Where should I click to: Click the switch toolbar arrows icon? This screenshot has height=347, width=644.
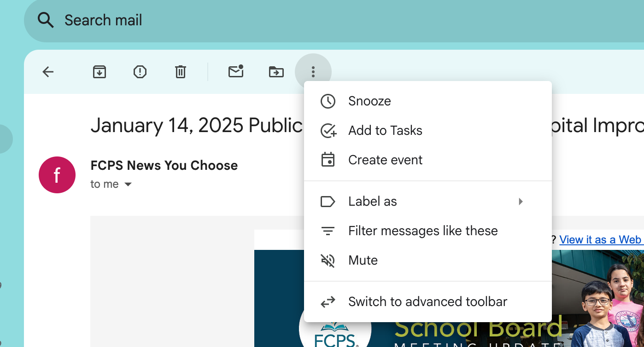click(x=328, y=302)
